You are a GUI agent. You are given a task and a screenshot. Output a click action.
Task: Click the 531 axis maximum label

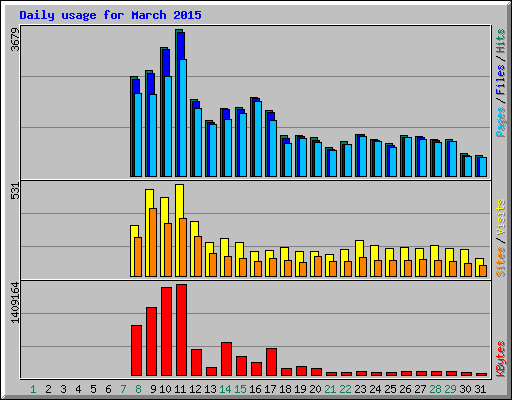[15, 191]
